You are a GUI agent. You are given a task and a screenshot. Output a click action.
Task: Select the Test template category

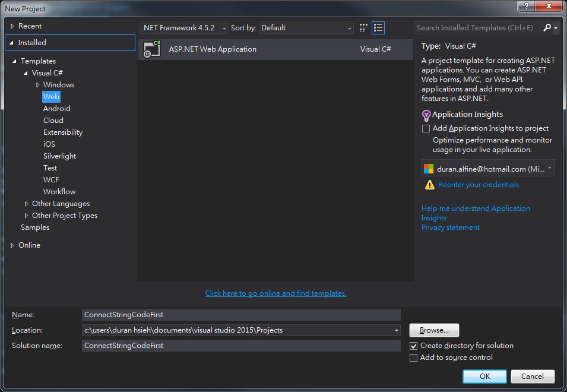point(50,168)
